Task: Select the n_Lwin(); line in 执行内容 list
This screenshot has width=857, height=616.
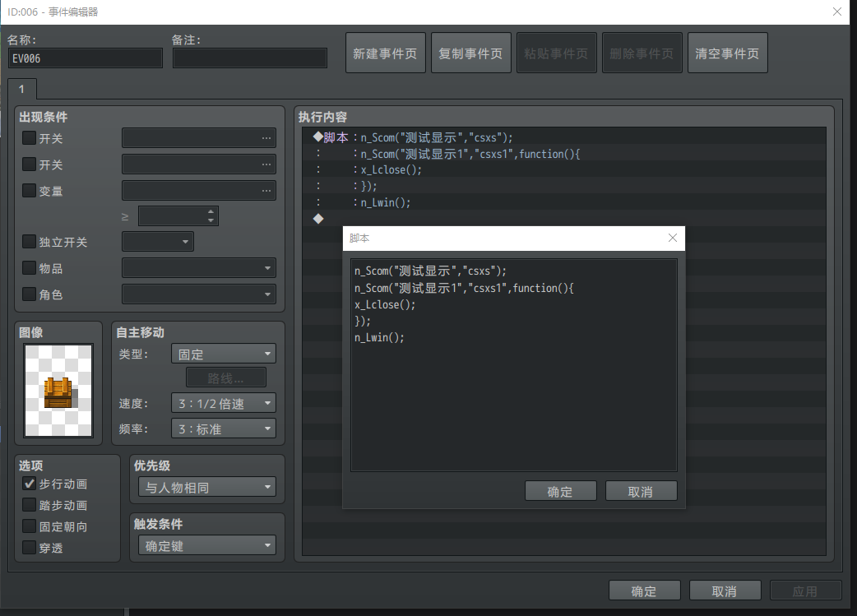Action: [x=563, y=203]
